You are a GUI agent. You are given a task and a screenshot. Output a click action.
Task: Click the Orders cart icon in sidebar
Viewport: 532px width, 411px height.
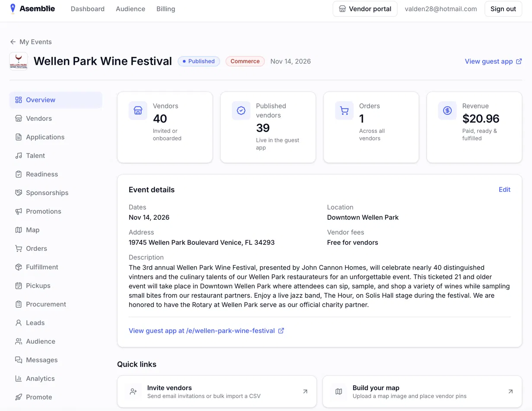tap(19, 248)
